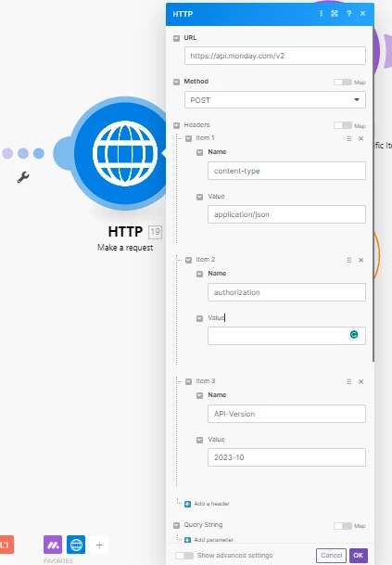Toggle Item 2 Name field info

[200, 274]
